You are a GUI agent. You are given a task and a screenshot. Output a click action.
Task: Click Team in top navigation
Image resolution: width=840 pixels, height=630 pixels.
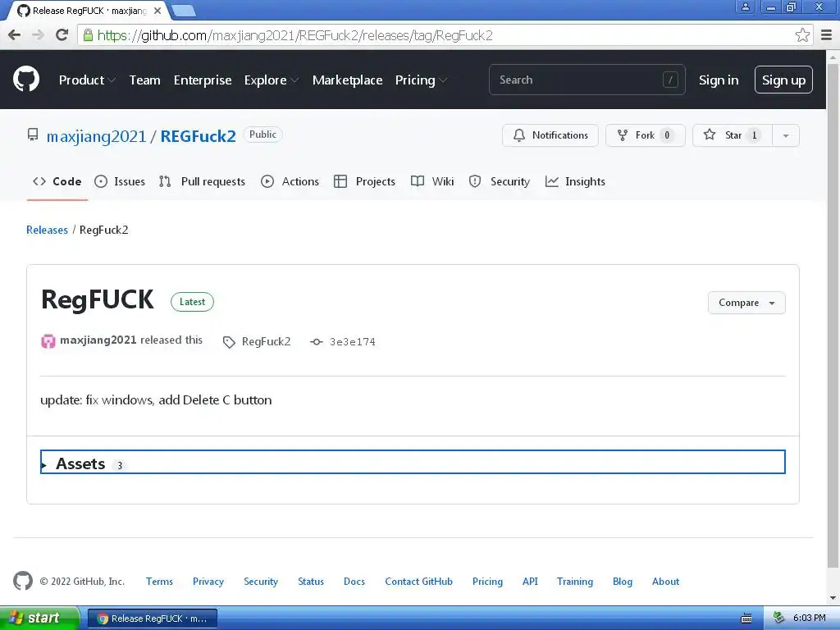pyautogui.click(x=144, y=80)
